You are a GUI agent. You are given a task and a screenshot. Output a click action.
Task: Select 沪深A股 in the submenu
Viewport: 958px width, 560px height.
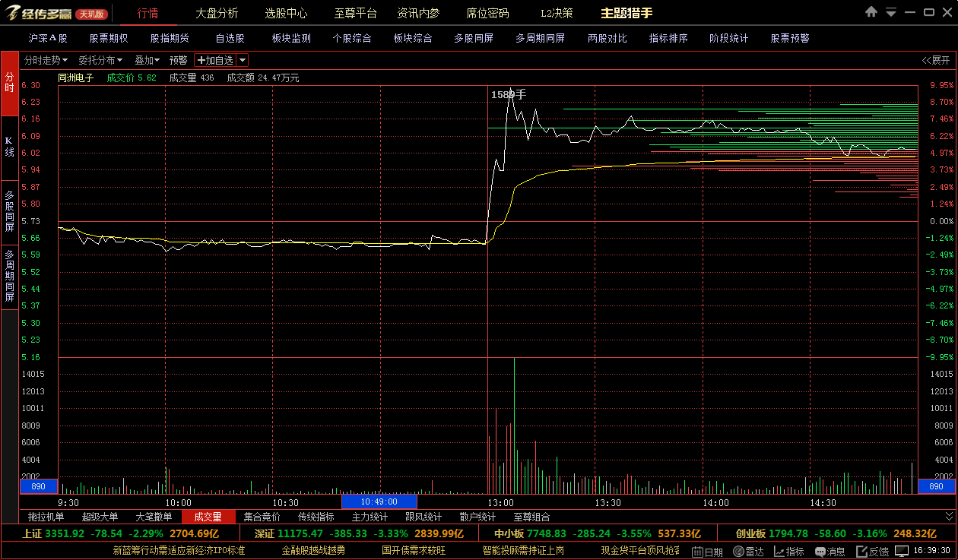point(48,38)
